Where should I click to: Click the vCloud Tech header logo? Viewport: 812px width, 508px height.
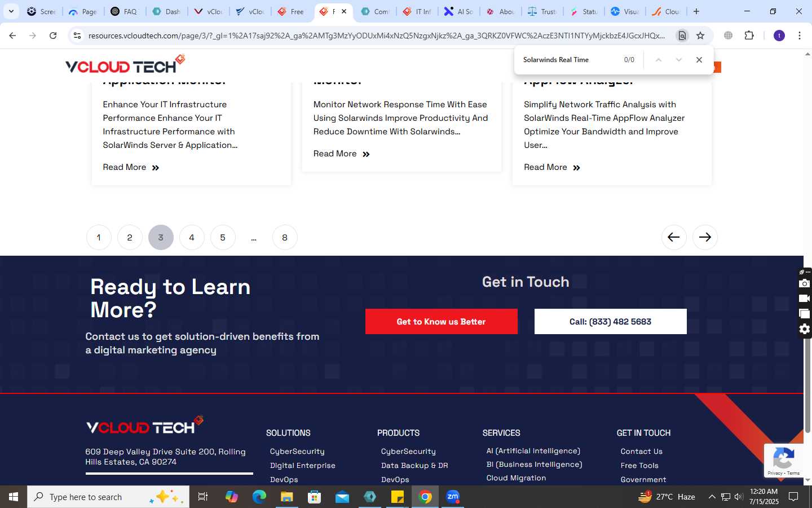pyautogui.click(x=125, y=64)
